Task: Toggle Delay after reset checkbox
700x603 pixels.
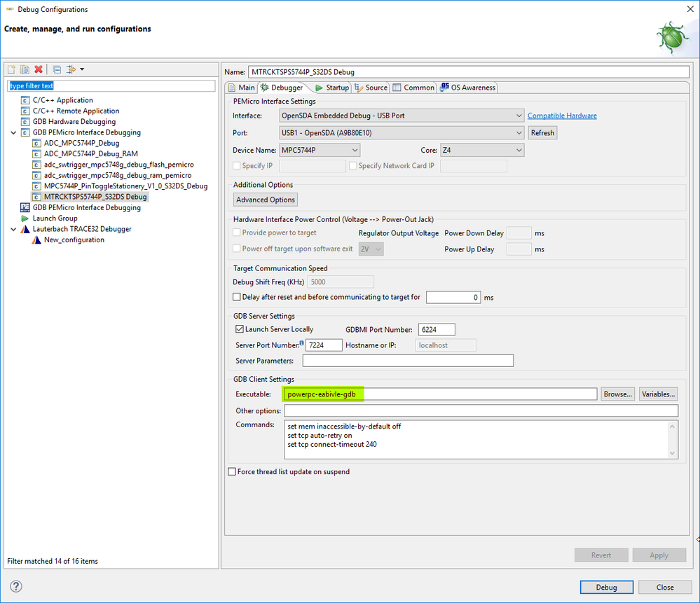Action: pos(237,297)
